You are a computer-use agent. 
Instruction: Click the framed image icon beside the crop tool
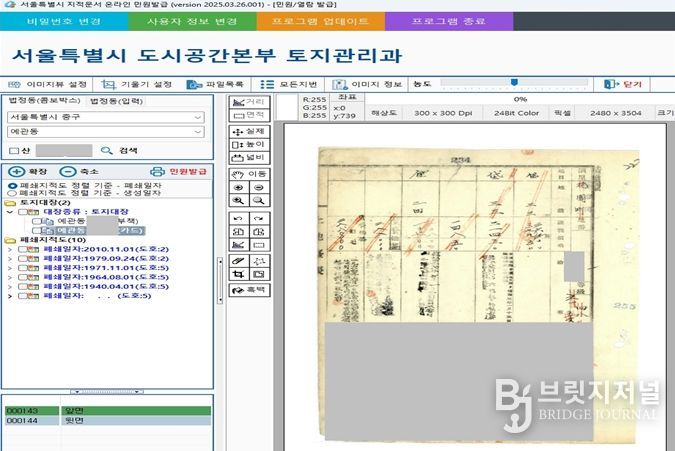click(259, 274)
